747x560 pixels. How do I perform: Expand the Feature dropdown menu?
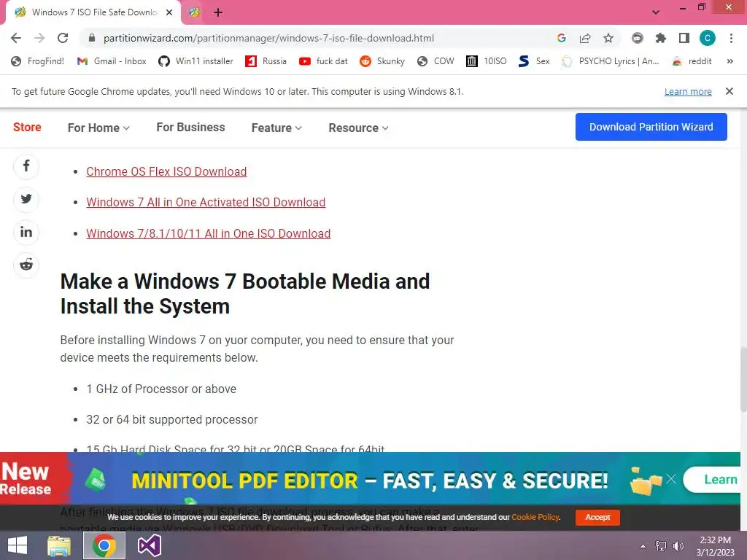(x=276, y=128)
